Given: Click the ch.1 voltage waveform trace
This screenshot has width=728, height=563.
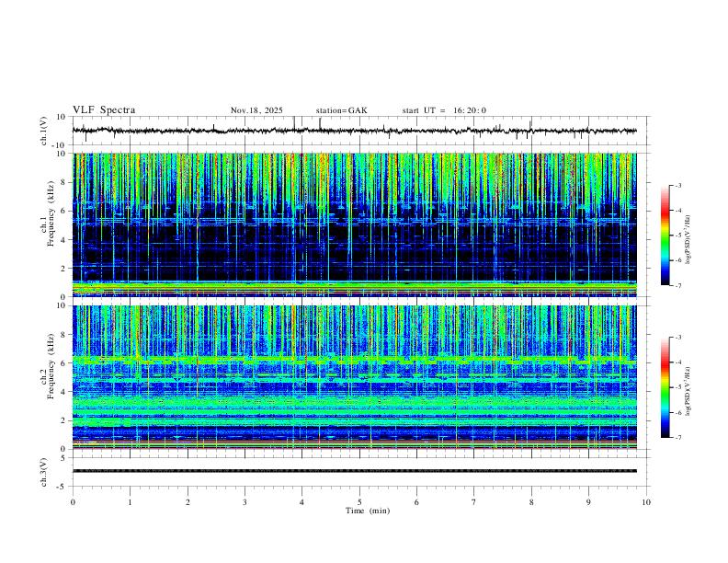Looking at the screenshot, I should point(354,131).
